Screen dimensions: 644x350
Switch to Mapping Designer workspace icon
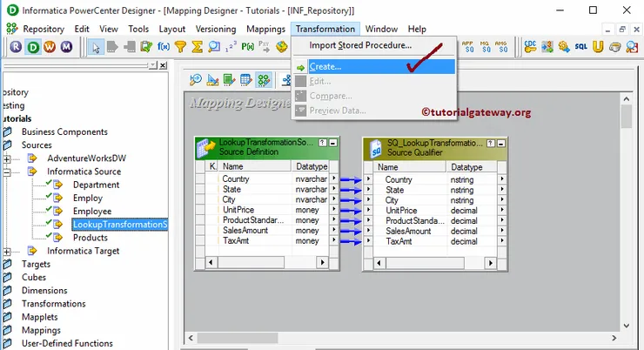[x=264, y=80]
